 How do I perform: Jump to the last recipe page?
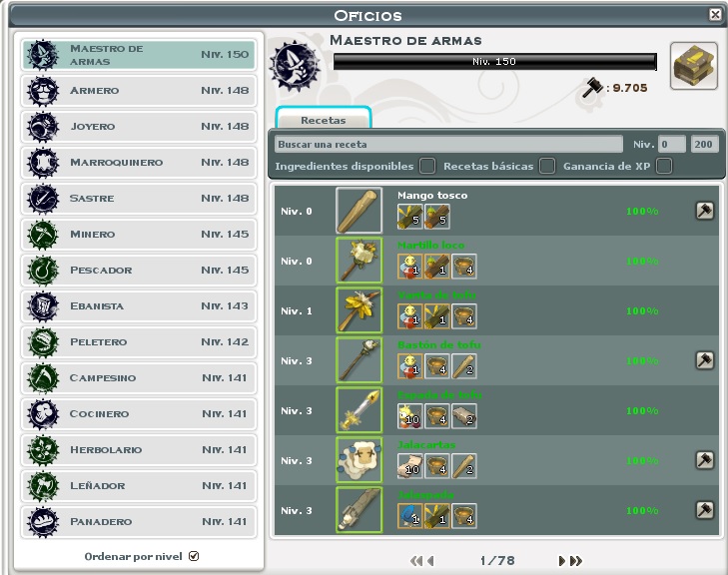[576, 561]
